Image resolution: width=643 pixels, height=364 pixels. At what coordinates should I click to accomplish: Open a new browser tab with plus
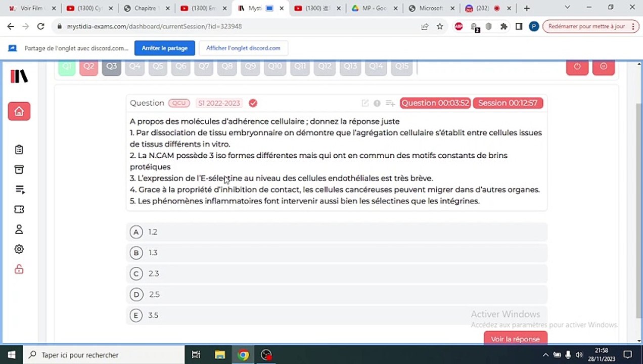(527, 8)
